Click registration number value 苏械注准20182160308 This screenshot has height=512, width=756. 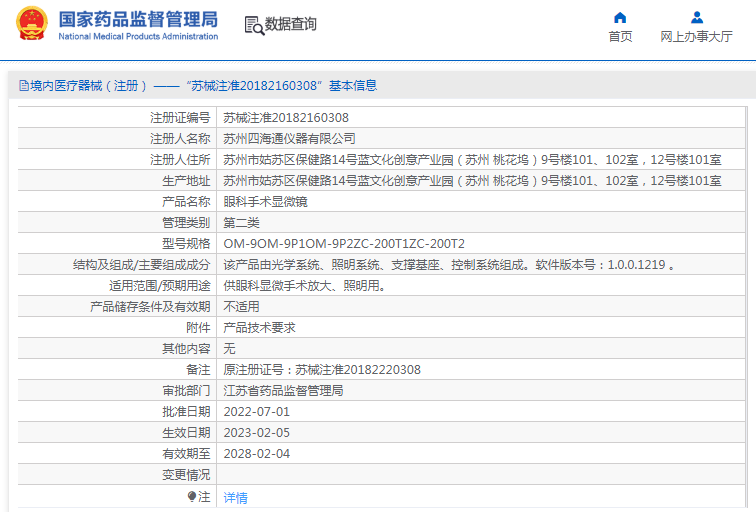coord(286,118)
